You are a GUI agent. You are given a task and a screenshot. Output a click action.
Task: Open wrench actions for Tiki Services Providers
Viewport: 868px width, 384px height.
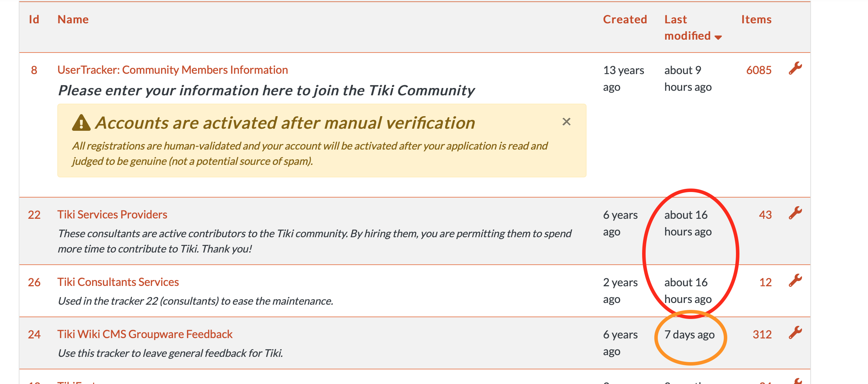pos(795,213)
